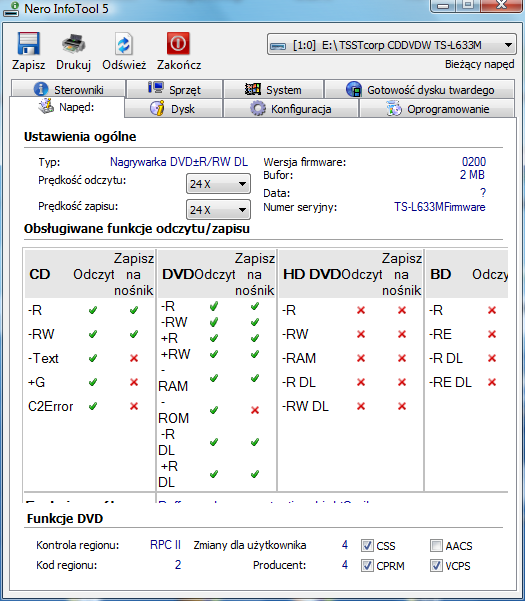Open the Sterowniki tab
The height and width of the screenshot is (601, 525).
[x=68, y=89]
